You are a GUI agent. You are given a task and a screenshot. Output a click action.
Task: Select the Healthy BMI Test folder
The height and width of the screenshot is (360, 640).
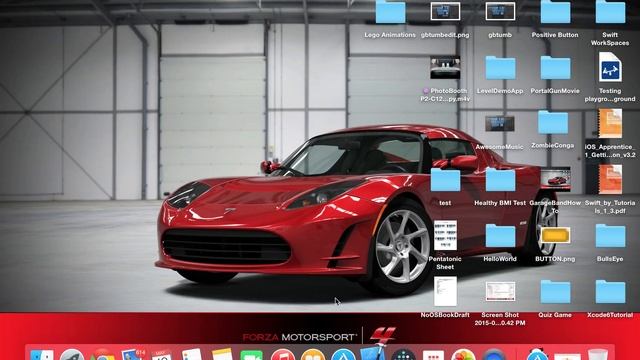[500, 180]
